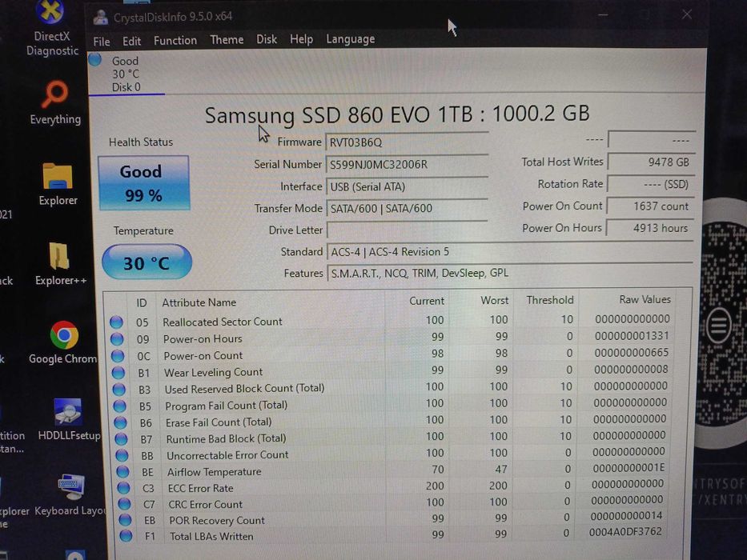747x560 pixels.
Task: Click raw value 000000001331
Action: (x=632, y=336)
